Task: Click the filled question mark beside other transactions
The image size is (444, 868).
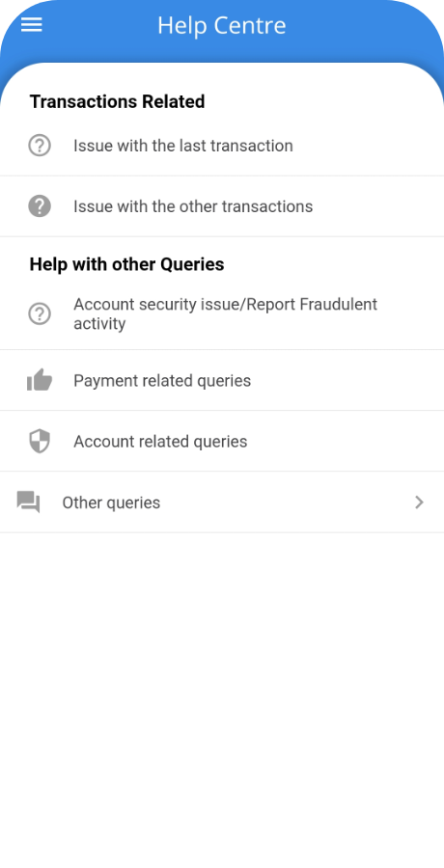Action: [x=40, y=206]
